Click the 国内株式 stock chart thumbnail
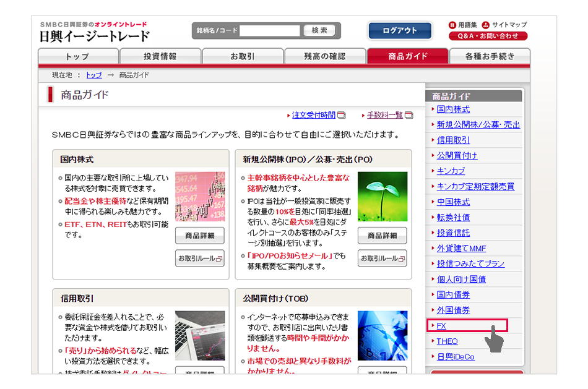 tap(199, 197)
